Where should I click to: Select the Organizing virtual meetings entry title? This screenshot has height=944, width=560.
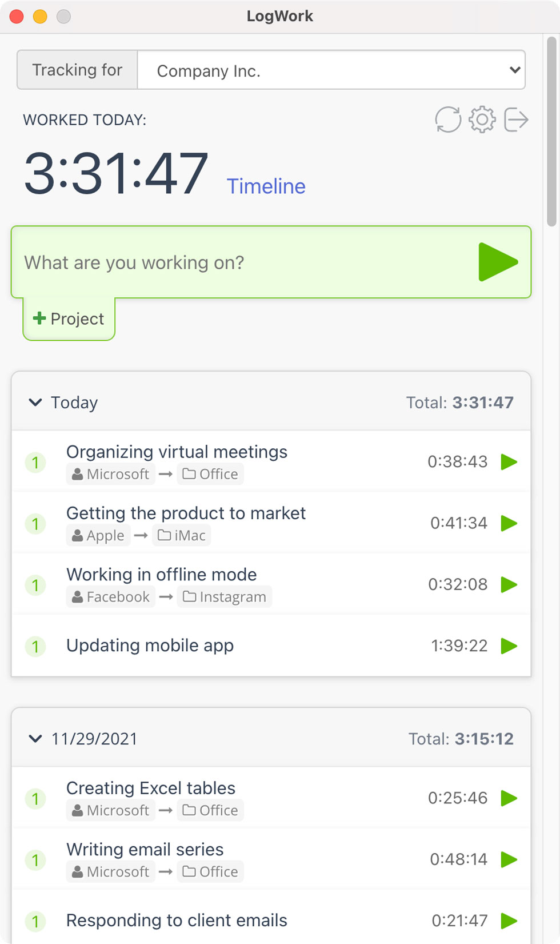[177, 452]
